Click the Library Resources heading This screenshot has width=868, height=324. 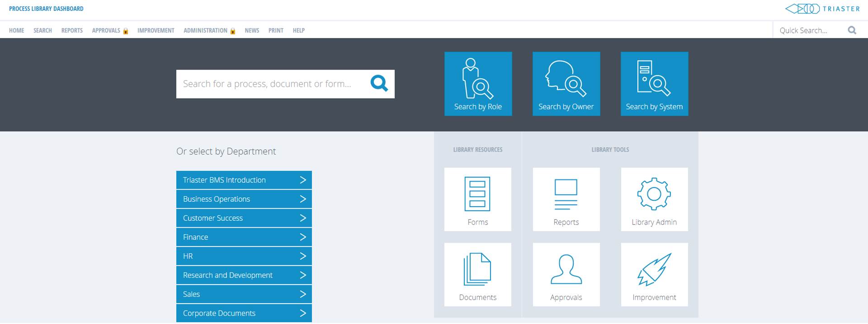tap(478, 150)
